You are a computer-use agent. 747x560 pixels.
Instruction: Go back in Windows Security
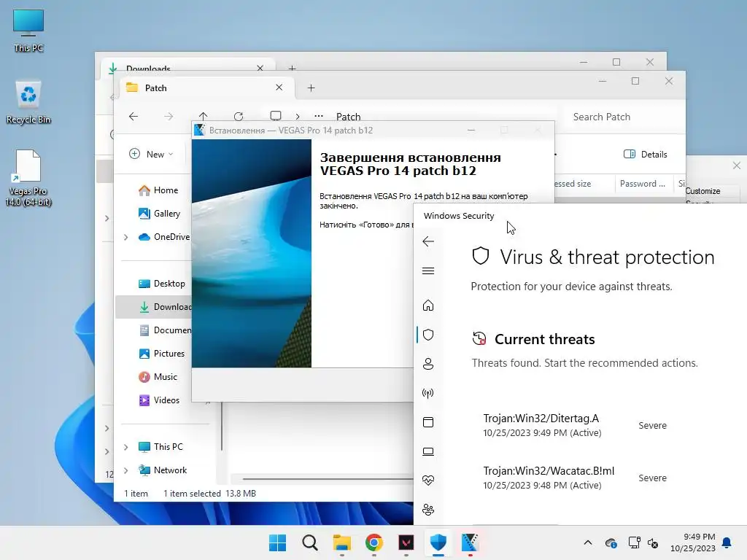427,241
